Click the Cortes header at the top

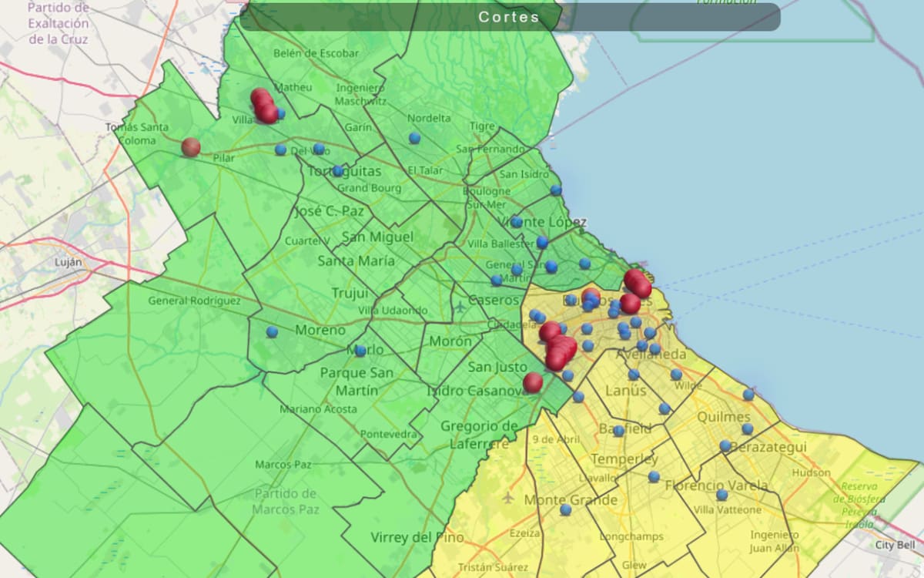[x=507, y=17]
